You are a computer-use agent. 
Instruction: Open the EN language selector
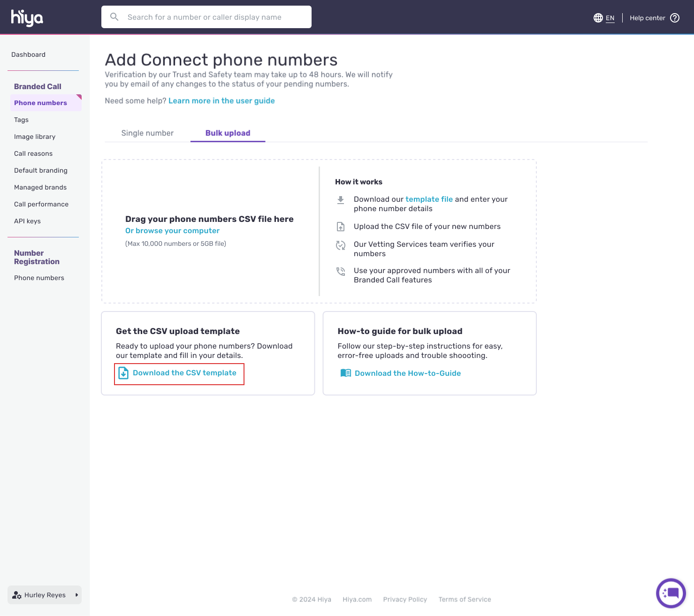610,18
